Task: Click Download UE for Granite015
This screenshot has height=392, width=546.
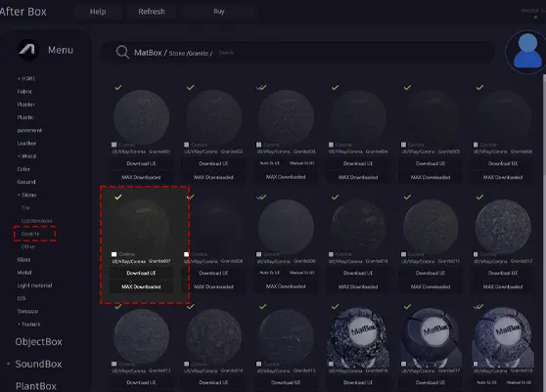Action: (x=286, y=382)
